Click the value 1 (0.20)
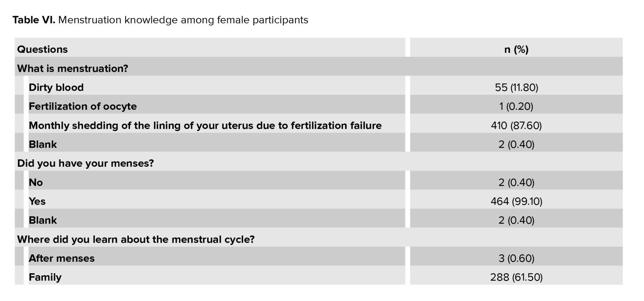The width and height of the screenshot is (644, 301). (x=516, y=106)
